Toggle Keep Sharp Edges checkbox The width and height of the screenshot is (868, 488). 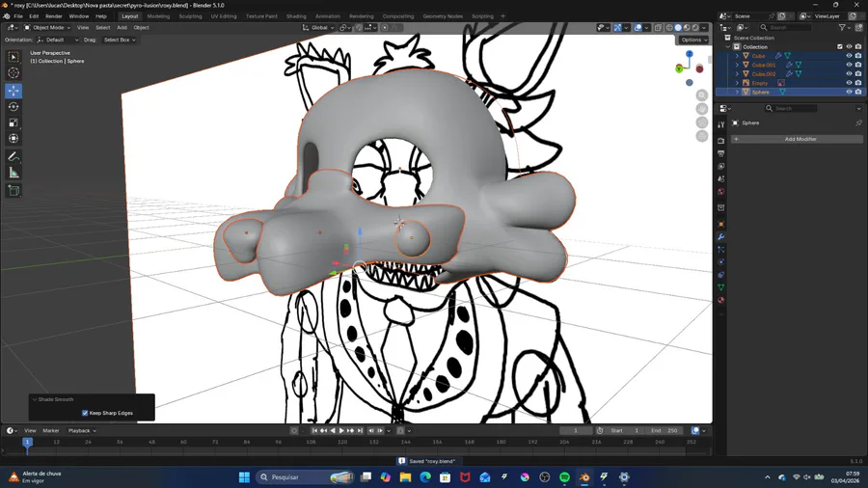(x=85, y=413)
